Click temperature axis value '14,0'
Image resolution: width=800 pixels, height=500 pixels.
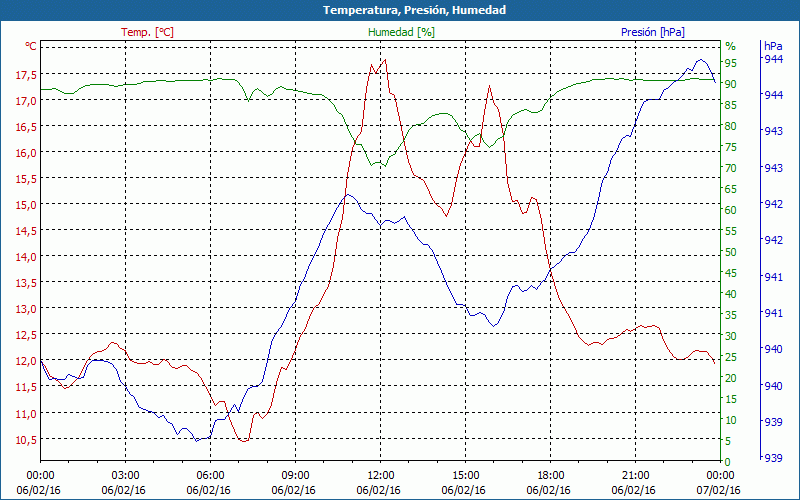[27, 257]
